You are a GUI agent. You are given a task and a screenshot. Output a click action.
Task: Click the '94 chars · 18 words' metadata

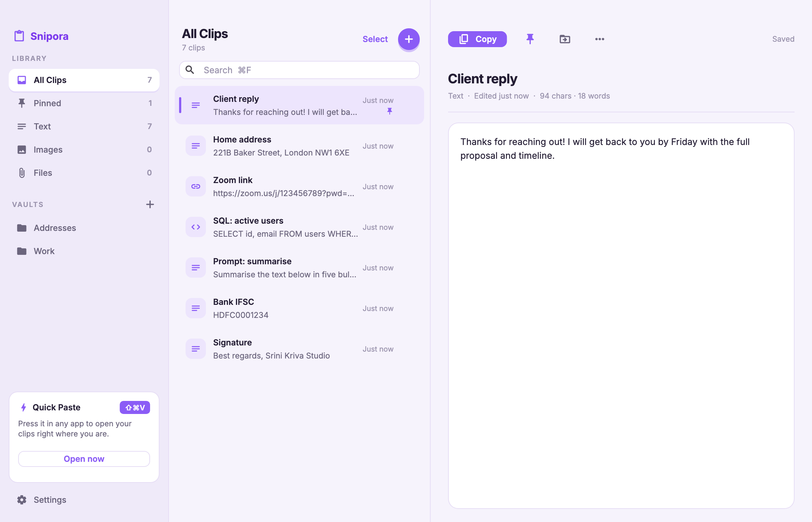tap(575, 96)
